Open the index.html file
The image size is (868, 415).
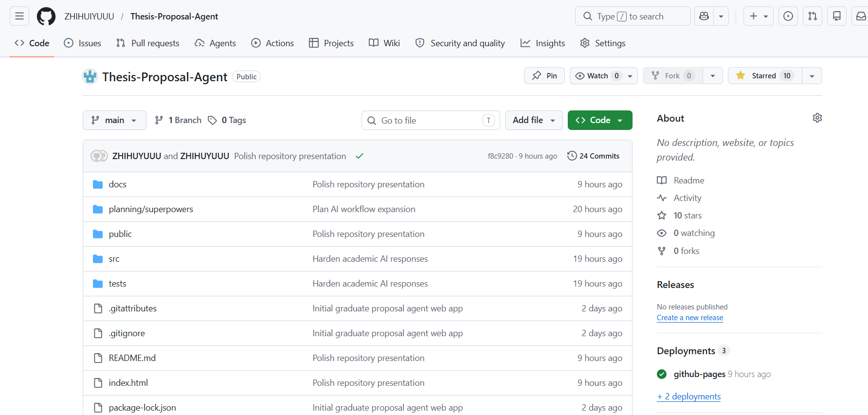tap(128, 383)
